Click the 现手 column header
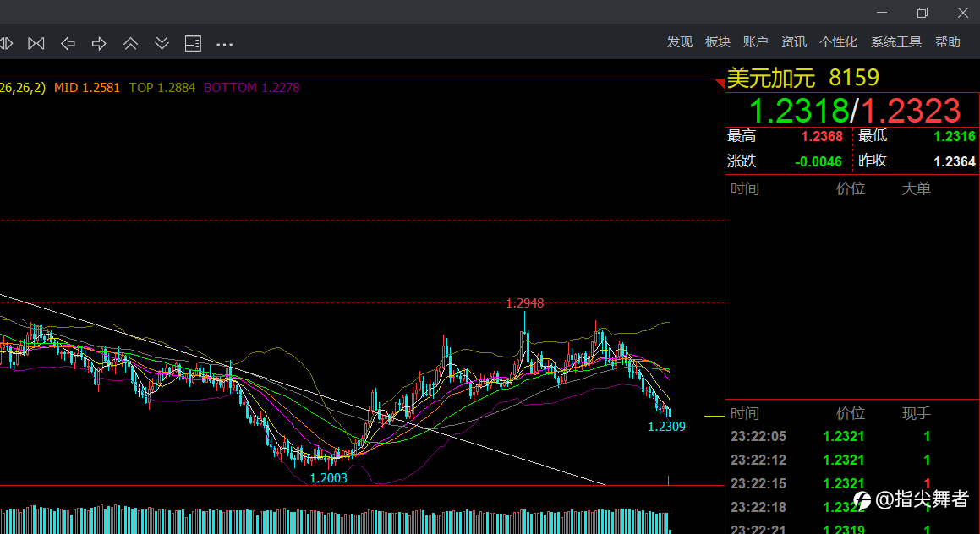This screenshot has width=980, height=534. (x=917, y=413)
